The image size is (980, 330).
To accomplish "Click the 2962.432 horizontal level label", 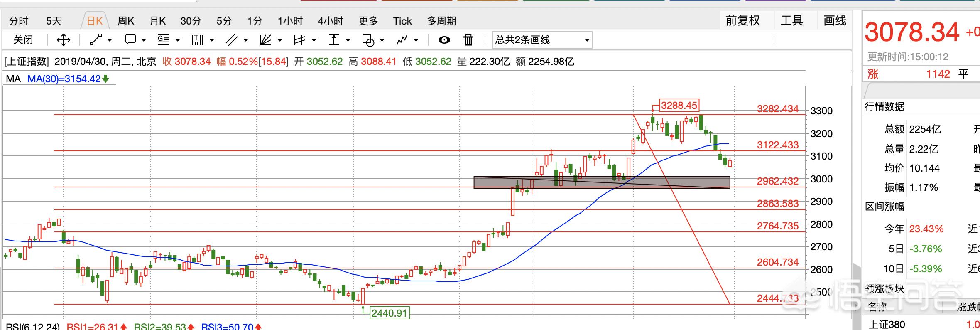I will coord(778,181).
